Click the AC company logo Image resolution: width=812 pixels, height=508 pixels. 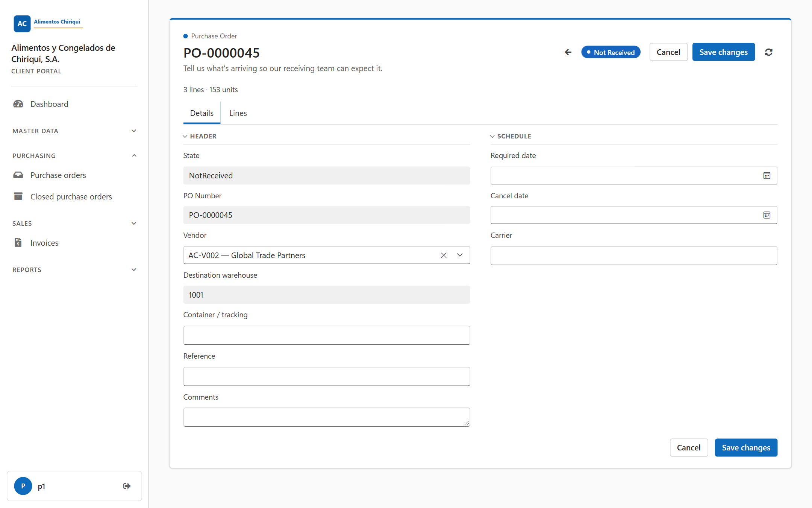click(22, 24)
